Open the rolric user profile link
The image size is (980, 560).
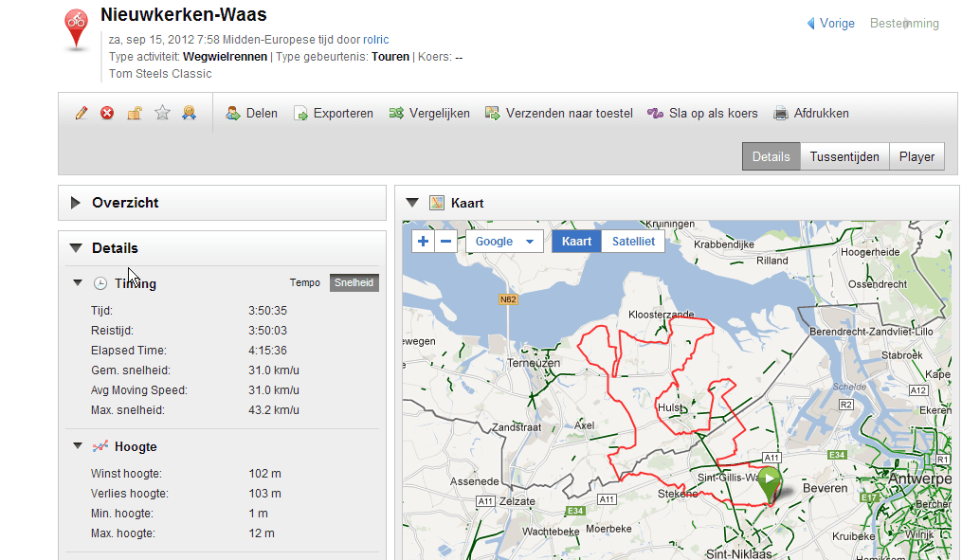[376, 40]
